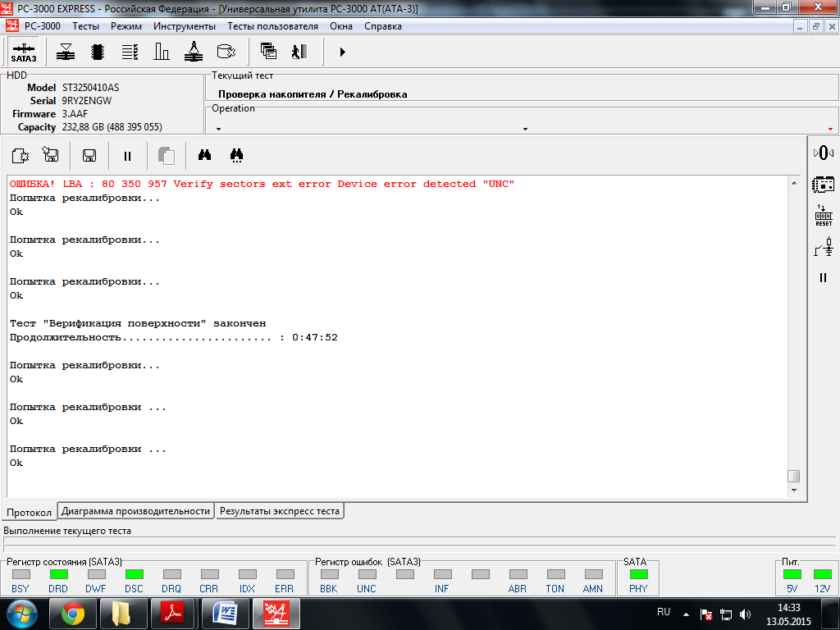Click the red ОШИБКА LBA error line

pos(262,184)
